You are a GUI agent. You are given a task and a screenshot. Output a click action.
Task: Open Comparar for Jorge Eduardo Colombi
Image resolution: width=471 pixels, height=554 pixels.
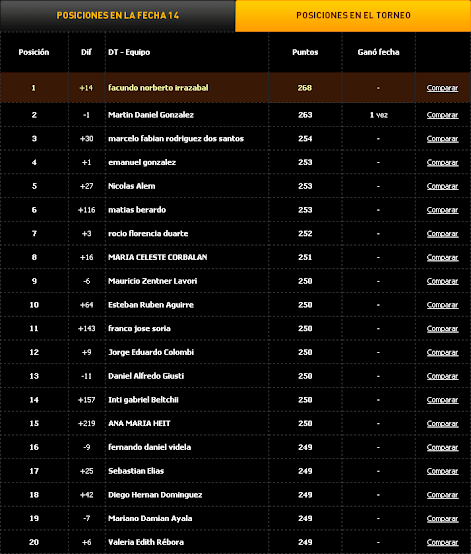[442, 352]
